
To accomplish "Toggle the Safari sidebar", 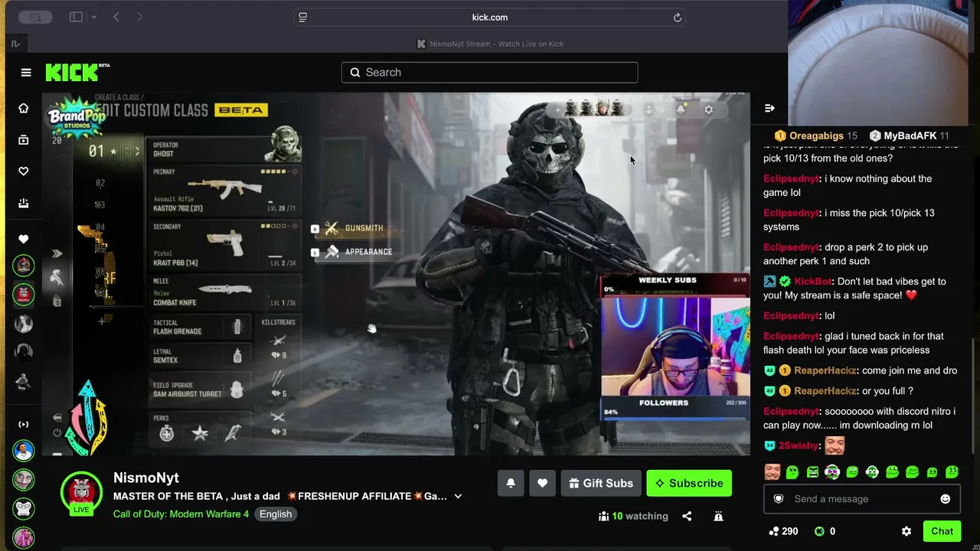I will [76, 17].
